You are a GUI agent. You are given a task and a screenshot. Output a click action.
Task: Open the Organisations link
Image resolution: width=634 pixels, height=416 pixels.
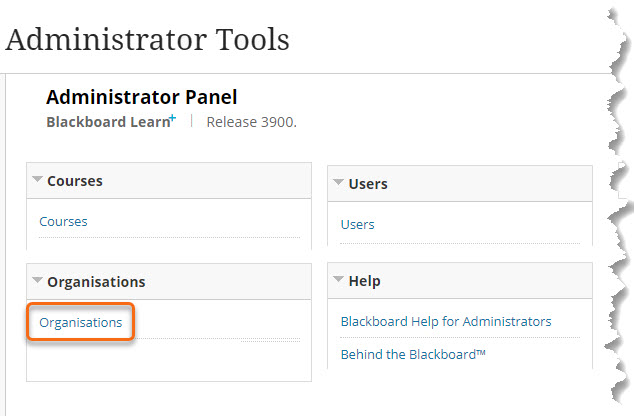coord(80,323)
